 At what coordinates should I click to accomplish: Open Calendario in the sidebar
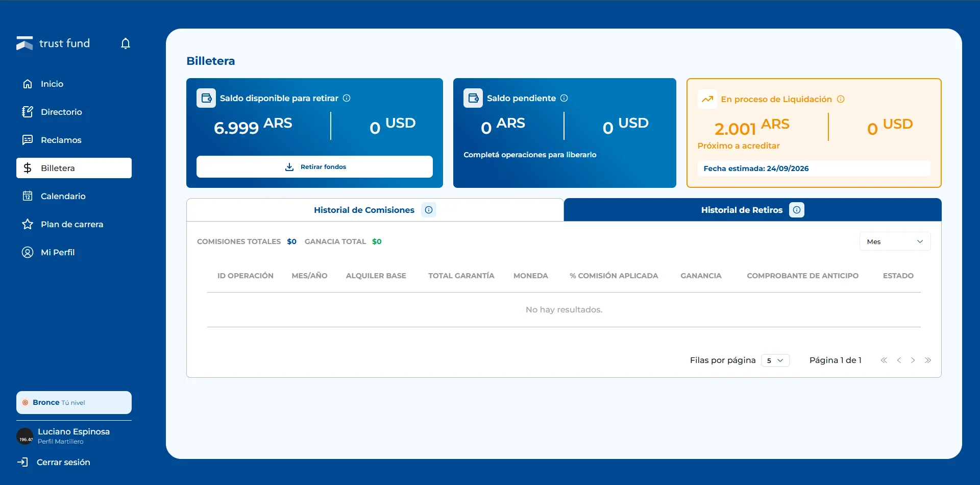click(74, 196)
